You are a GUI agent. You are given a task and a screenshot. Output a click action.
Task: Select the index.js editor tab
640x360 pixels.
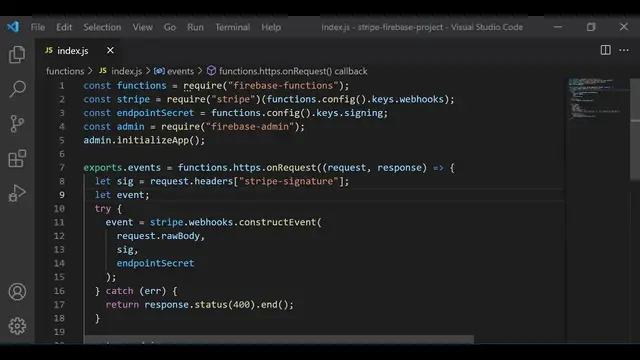coord(78,50)
